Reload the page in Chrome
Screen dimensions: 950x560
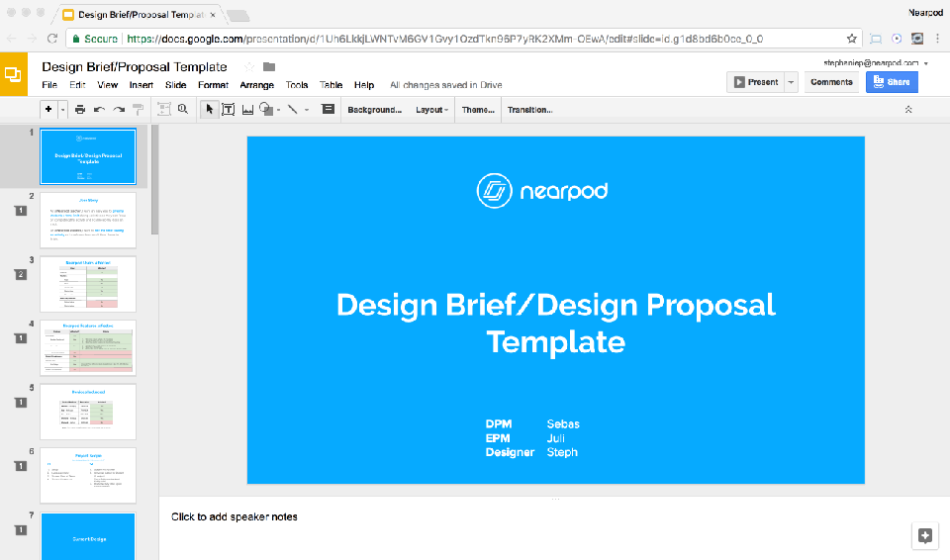(52, 39)
